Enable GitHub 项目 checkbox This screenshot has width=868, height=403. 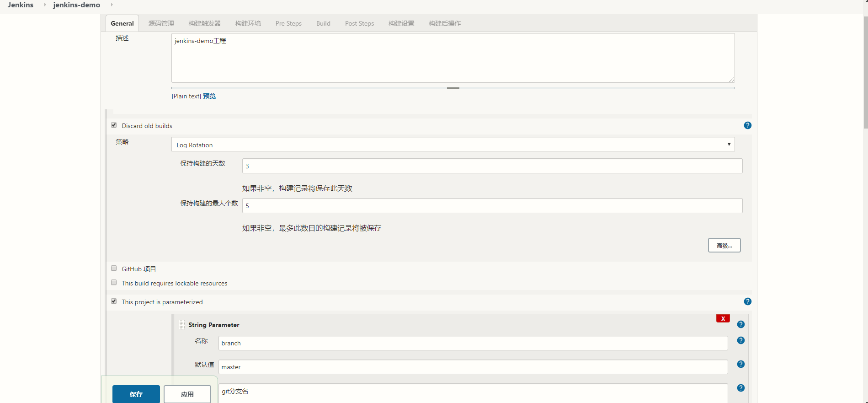(114, 268)
